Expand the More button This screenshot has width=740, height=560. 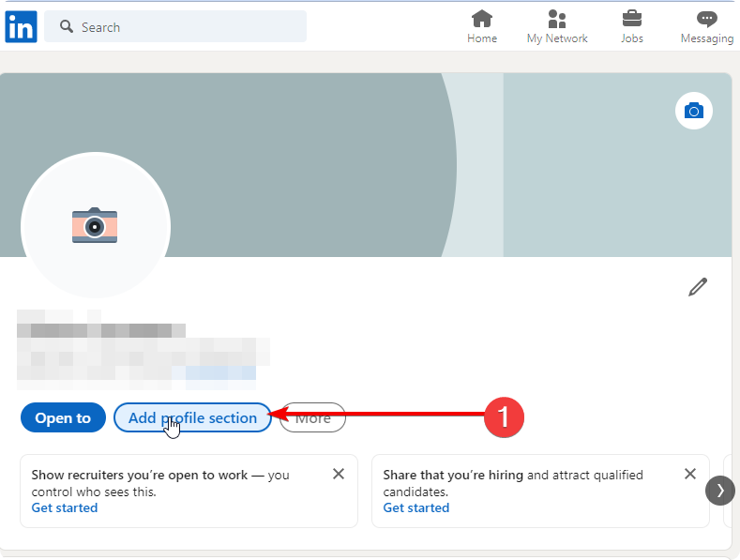(x=313, y=418)
